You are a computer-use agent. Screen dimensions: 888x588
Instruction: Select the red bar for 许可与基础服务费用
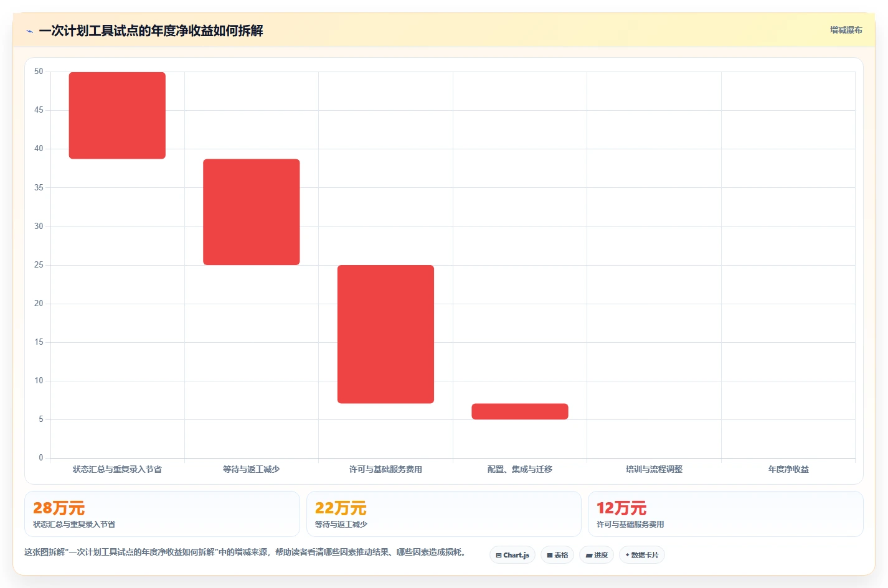click(385, 334)
